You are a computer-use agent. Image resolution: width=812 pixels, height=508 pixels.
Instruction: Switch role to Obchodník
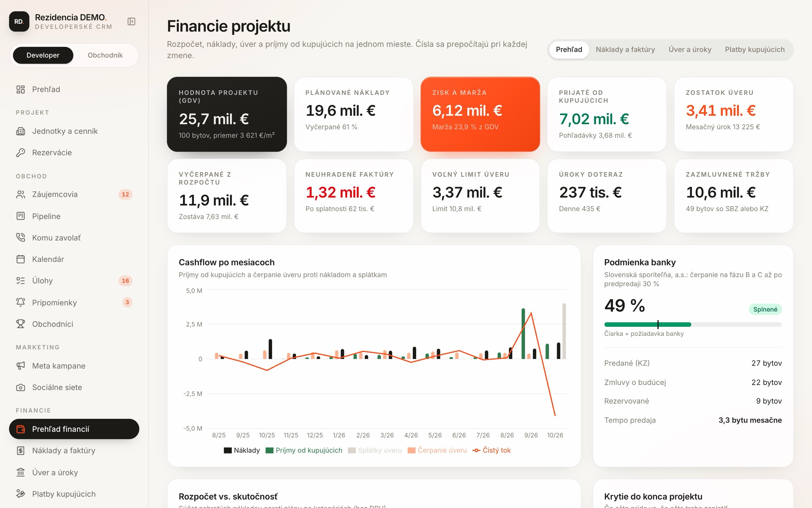105,55
